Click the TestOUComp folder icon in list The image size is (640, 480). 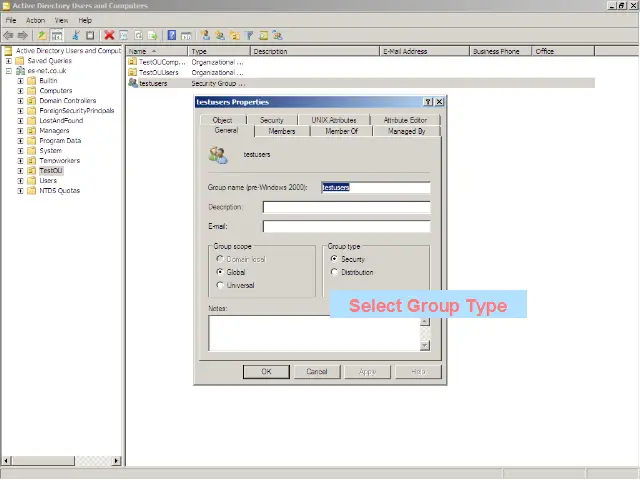pyautogui.click(x=132, y=62)
